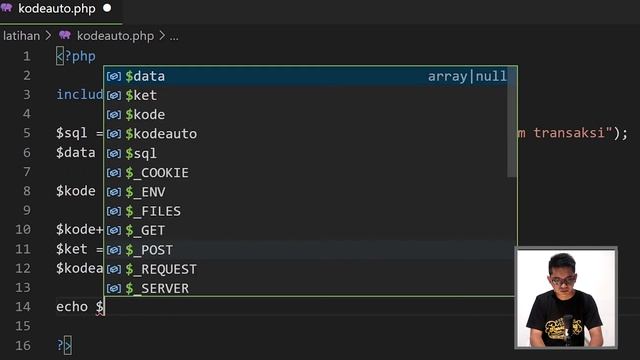Click the suggestion list scrollbar thumb
Viewport: 640px width, 360px height.
click(x=512, y=122)
